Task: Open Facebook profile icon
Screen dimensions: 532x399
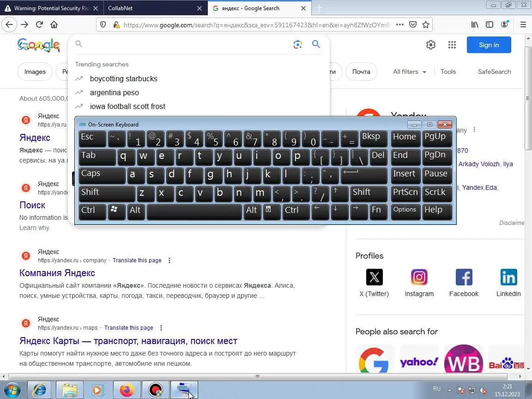Action: click(464, 277)
